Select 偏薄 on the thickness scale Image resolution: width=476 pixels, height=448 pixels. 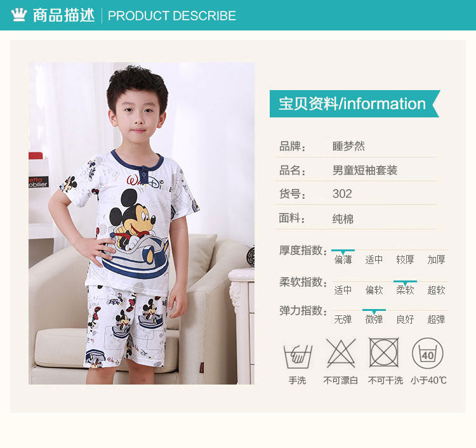[x=343, y=260]
